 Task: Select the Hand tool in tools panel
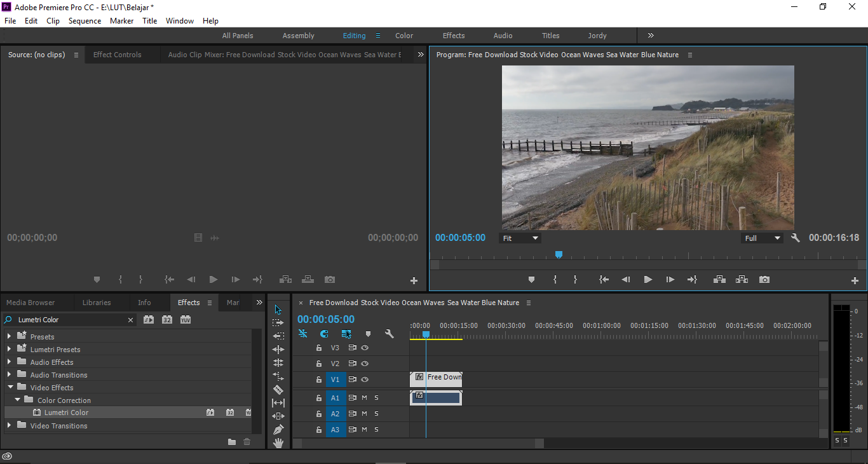(278, 443)
